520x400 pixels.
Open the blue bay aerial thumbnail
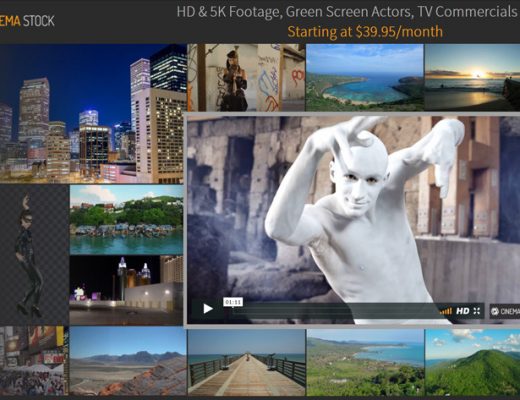365,77
